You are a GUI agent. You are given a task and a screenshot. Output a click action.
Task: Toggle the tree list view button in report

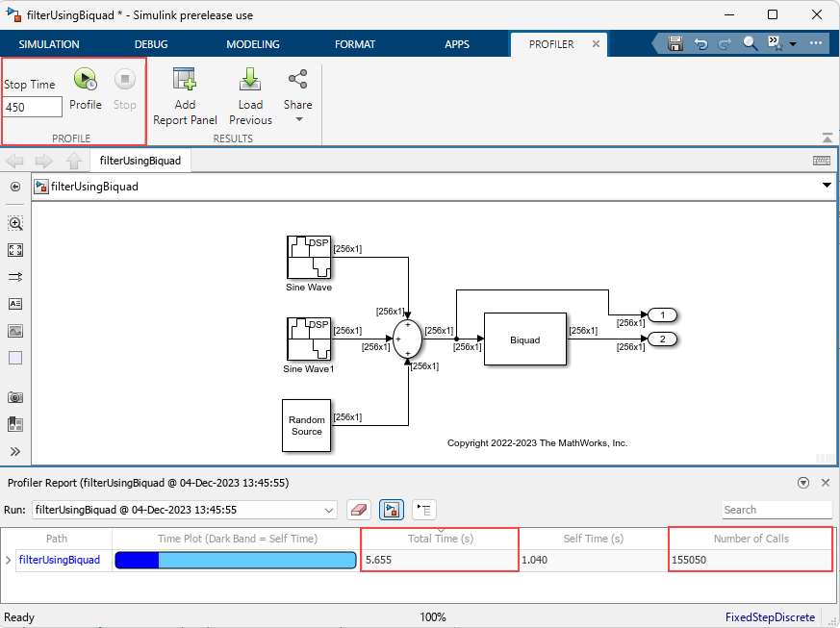click(x=423, y=510)
